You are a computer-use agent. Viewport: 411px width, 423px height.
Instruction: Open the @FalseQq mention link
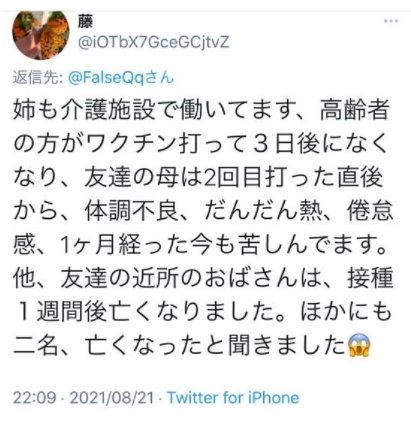pos(106,78)
